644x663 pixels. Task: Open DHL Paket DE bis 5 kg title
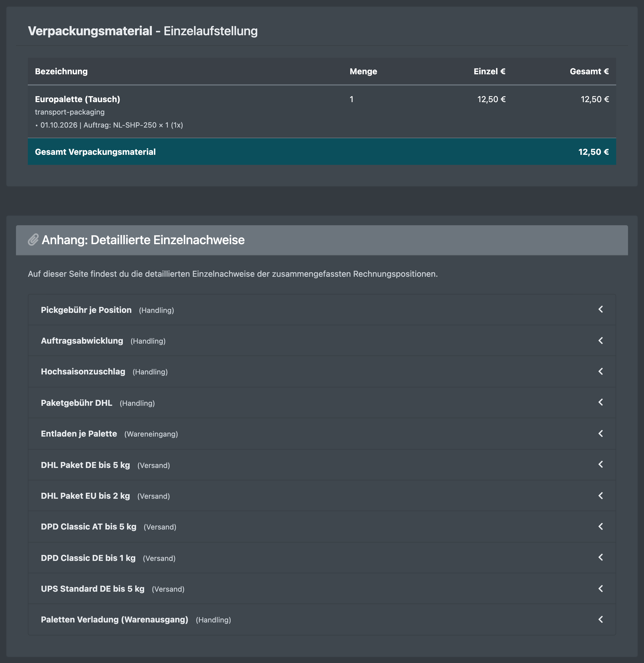coord(85,465)
